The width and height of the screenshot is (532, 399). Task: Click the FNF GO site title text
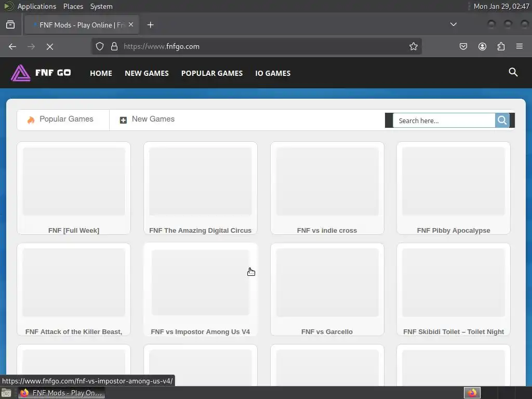54,73
